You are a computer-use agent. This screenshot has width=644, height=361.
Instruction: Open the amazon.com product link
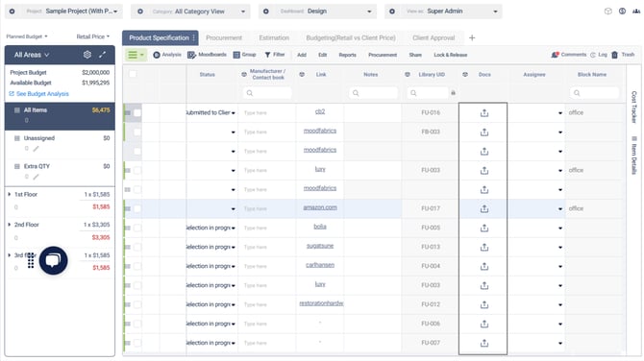coord(320,207)
